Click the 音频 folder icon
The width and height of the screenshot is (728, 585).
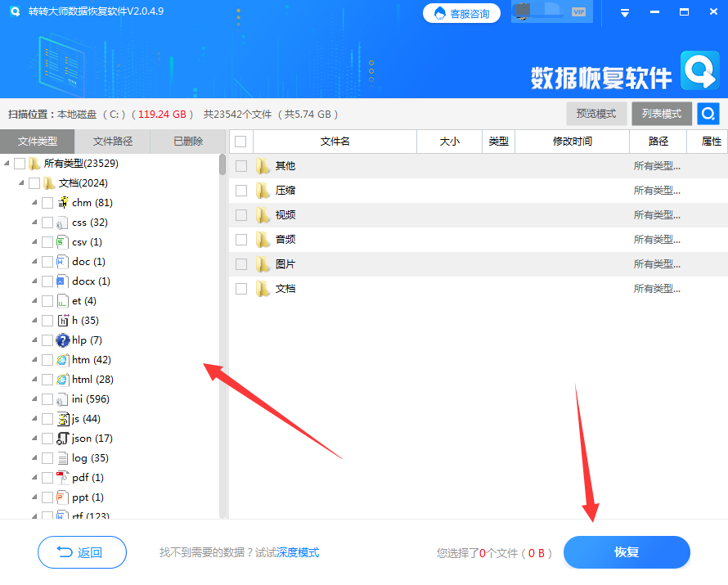click(263, 239)
